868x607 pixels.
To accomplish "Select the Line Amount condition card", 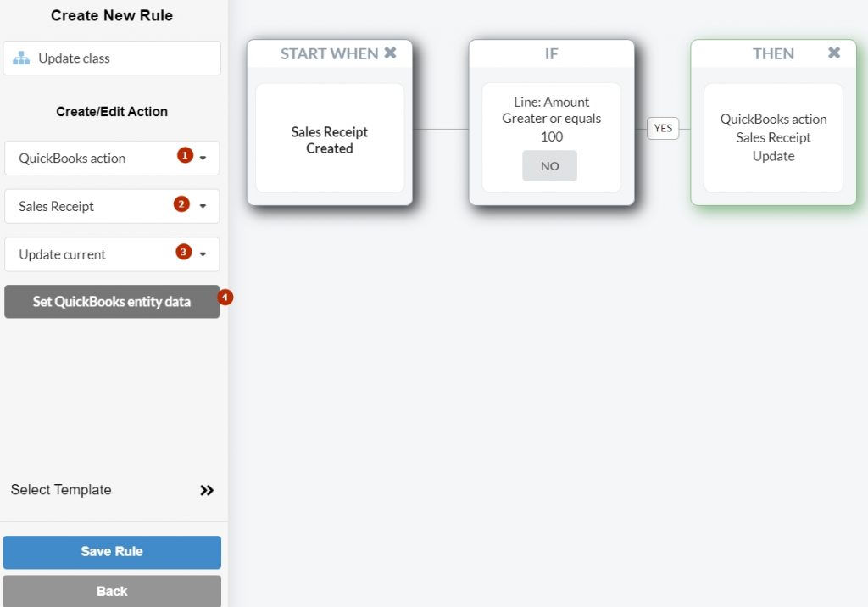I will 551,138.
